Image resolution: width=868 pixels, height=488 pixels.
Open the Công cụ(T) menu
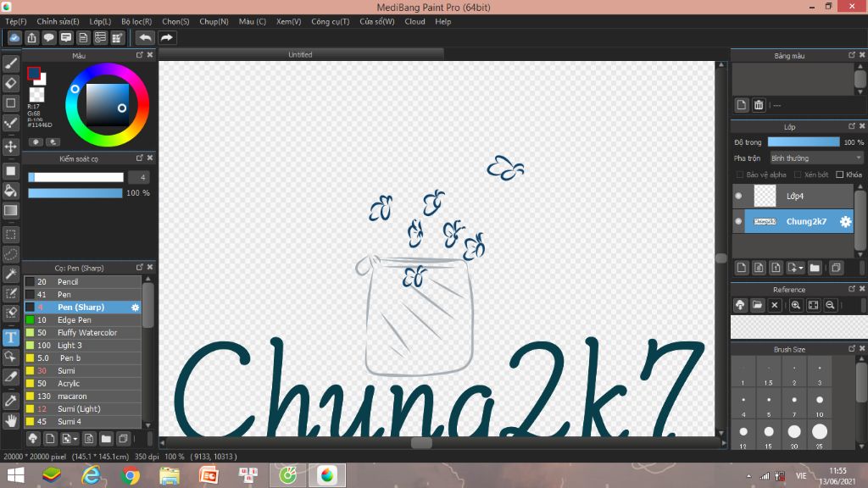tap(330, 21)
